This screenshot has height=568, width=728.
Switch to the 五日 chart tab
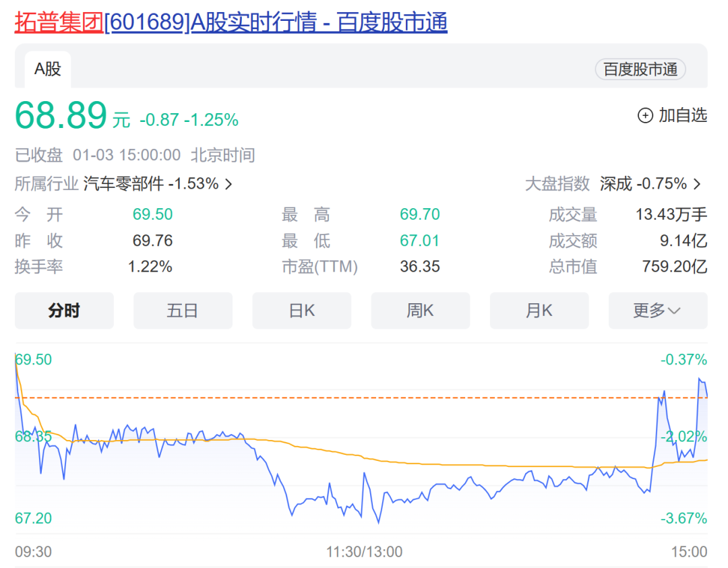[x=183, y=311]
